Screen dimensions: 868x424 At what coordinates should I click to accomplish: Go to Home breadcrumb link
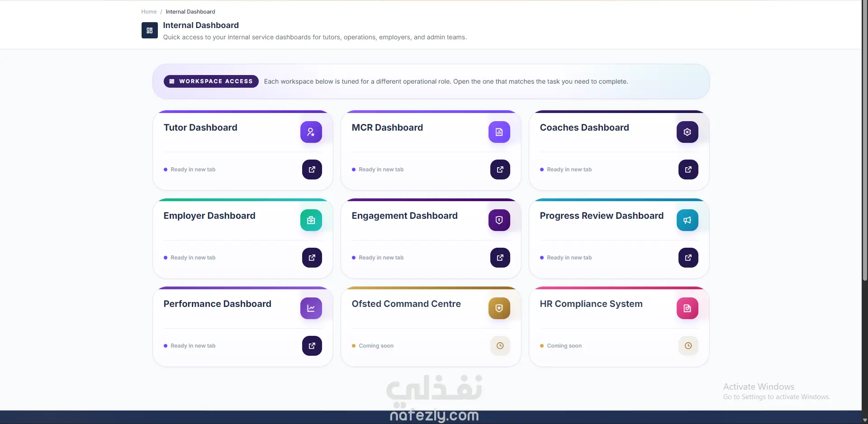149,12
